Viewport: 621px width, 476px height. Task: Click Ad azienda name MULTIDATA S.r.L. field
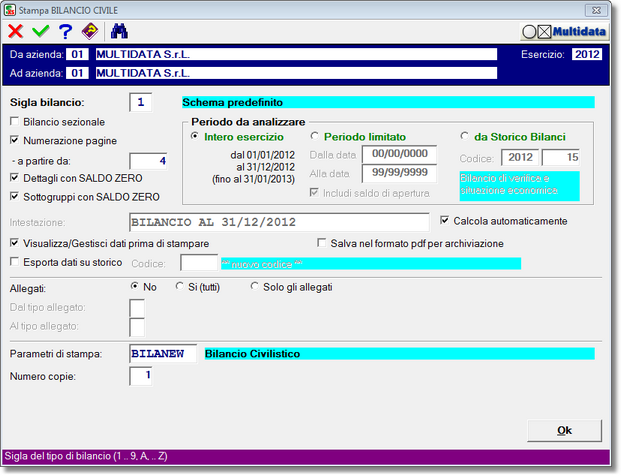click(x=296, y=73)
